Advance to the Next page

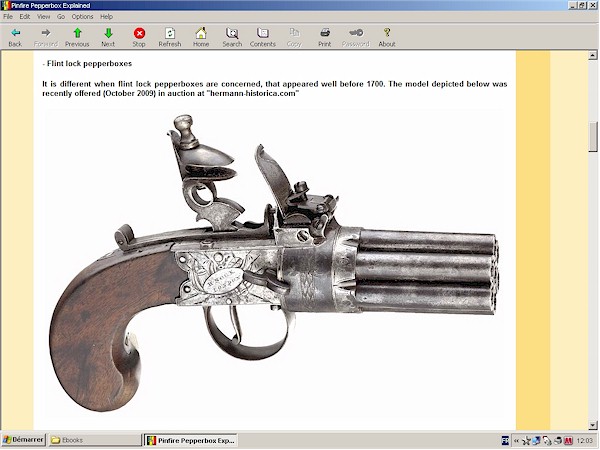click(108, 37)
